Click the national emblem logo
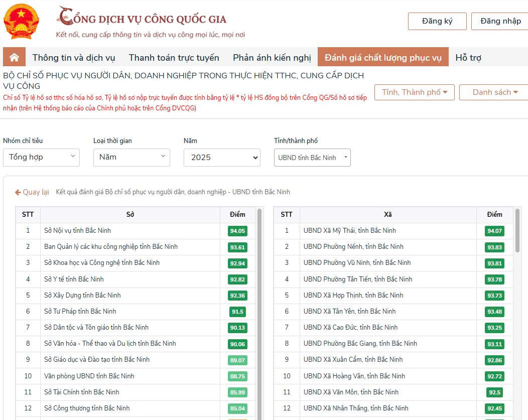Image resolution: width=528 pixels, height=420 pixels. [x=21, y=22]
